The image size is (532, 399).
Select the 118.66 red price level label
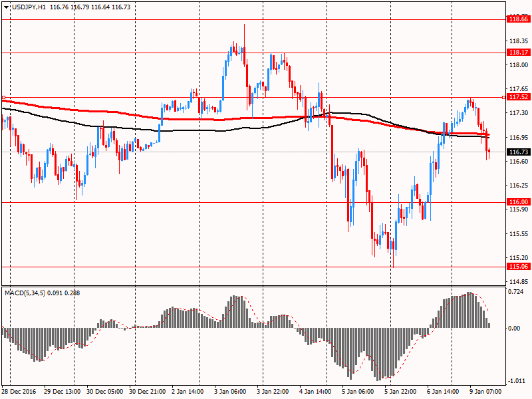click(x=519, y=19)
